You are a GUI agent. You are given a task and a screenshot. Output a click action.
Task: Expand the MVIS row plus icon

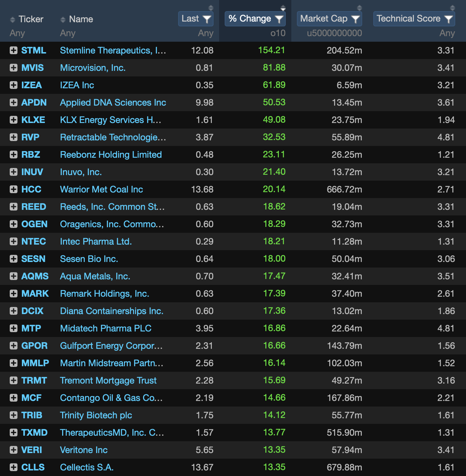point(14,68)
